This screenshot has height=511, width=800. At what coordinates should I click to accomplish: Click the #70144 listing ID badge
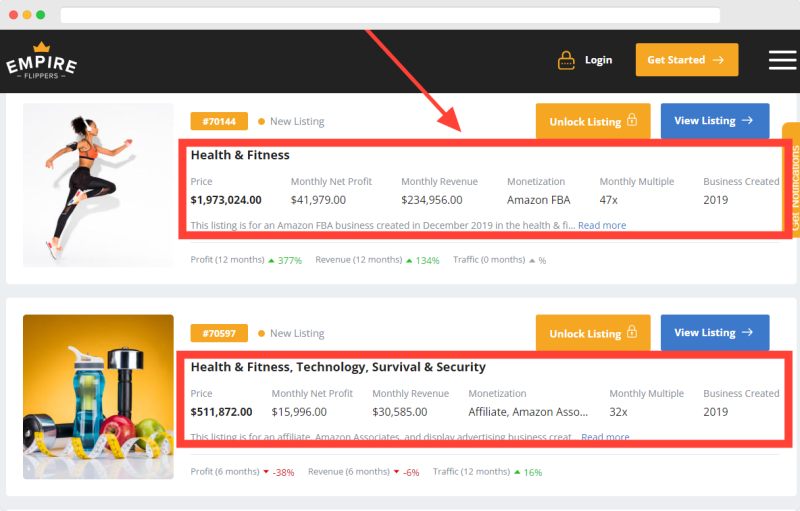[x=219, y=121]
